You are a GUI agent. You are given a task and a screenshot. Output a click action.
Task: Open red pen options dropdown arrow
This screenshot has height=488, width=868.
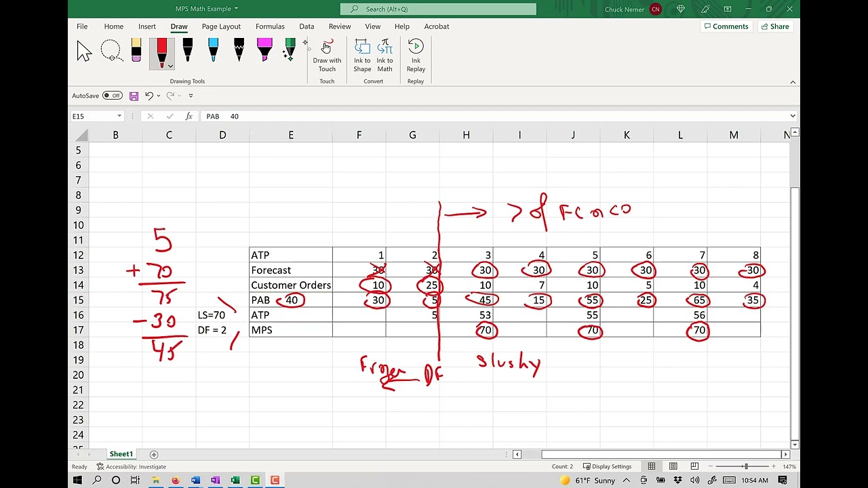pyautogui.click(x=170, y=66)
